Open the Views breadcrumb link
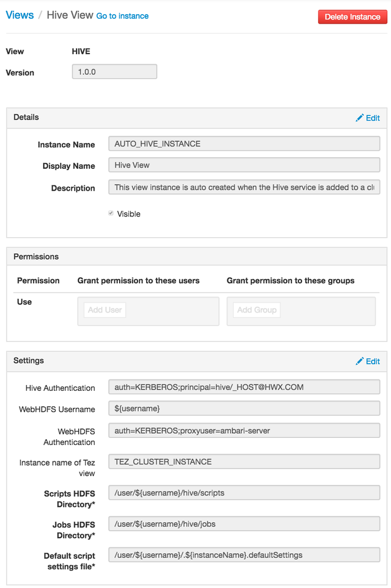Viewport: 391px width, 588px height. [19, 15]
